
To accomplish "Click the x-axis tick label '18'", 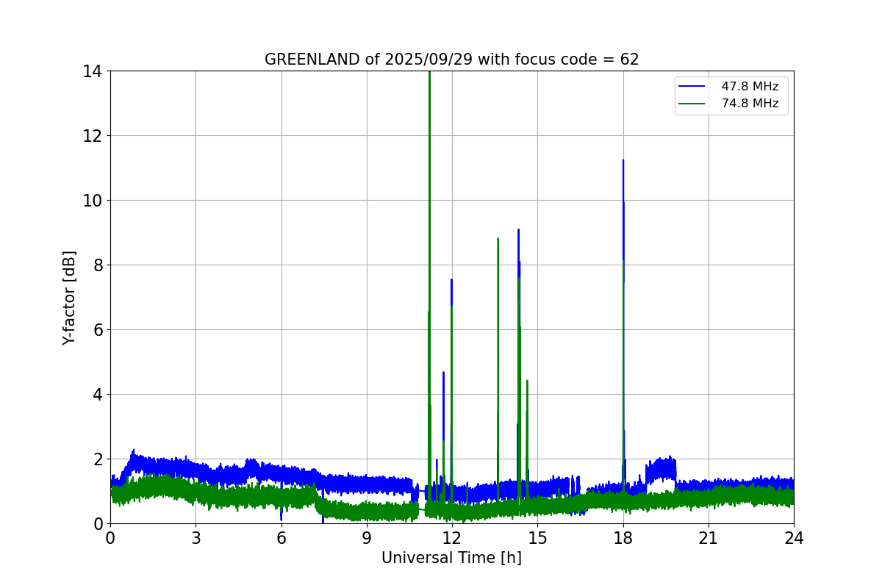I will click(623, 538).
